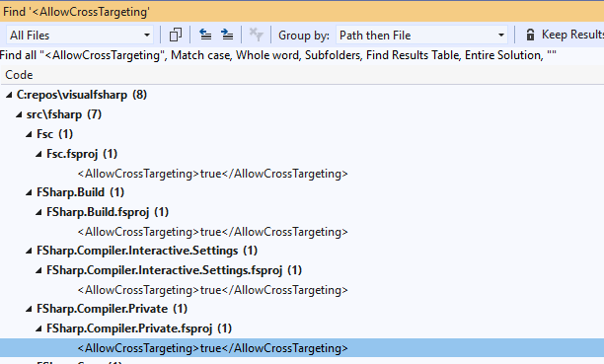Collapse the FSharp.Build.fsproj file node
The width and height of the screenshot is (604, 364).
pos(38,212)
